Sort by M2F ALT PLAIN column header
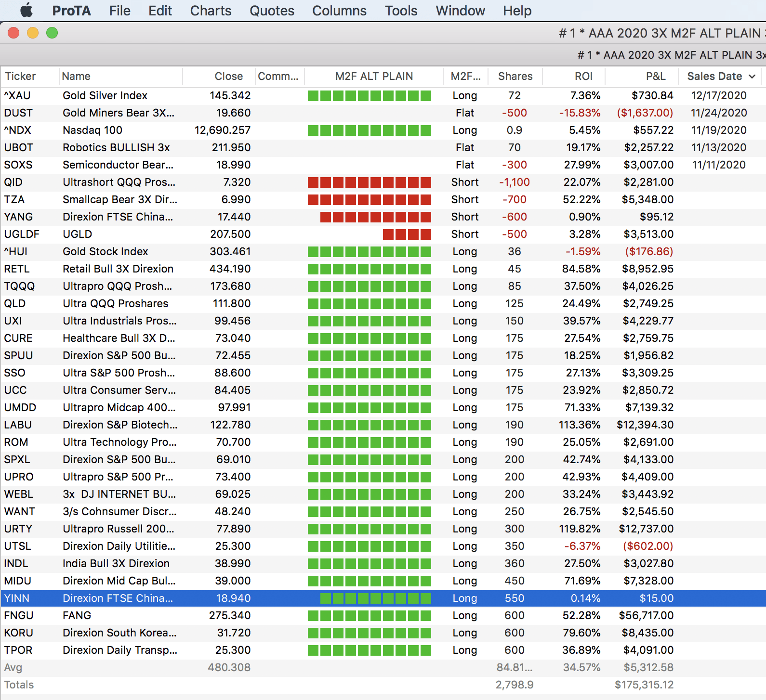 tap(374, 76)
